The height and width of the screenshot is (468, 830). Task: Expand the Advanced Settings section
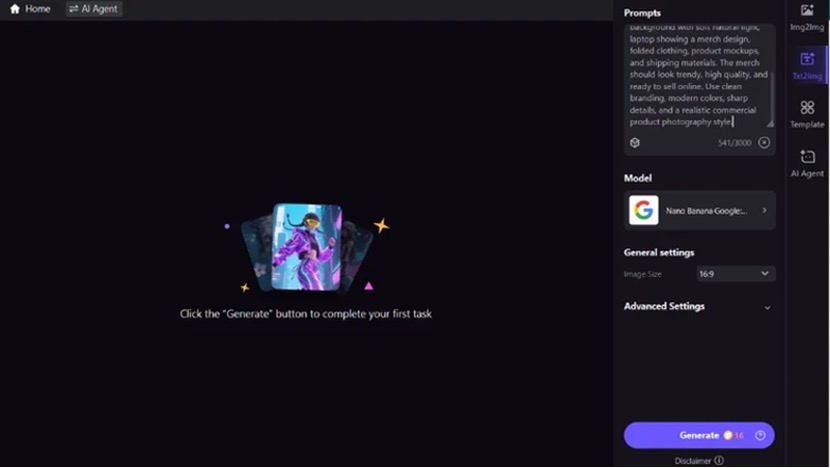pos(697,307)
